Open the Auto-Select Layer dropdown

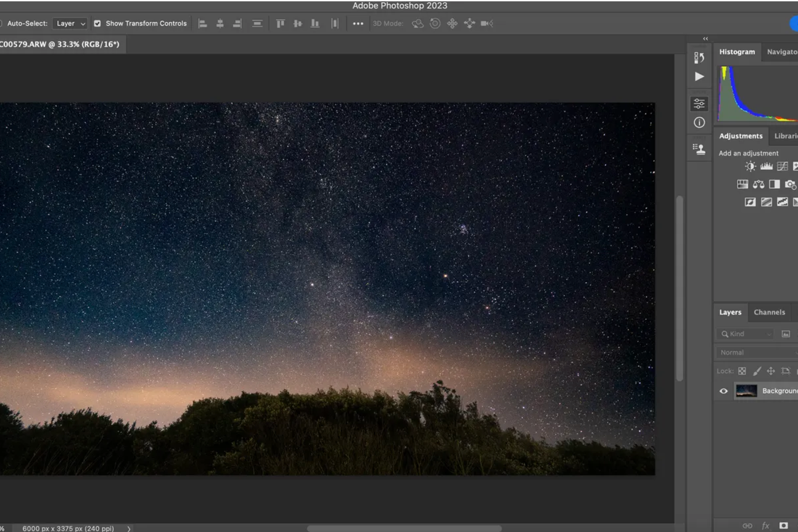click(70, 23)
